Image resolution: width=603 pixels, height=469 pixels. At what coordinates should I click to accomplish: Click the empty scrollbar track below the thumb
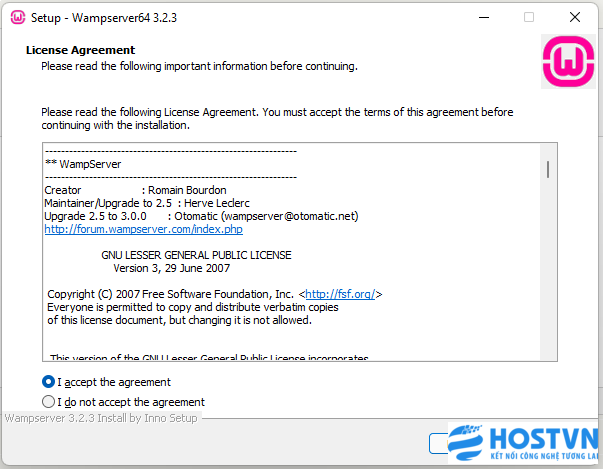point(548,269)
